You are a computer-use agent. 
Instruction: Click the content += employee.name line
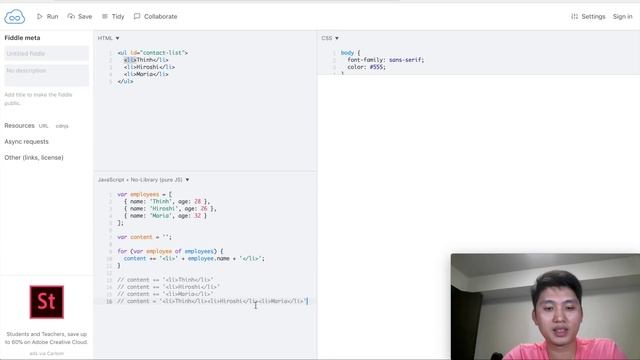194,258
